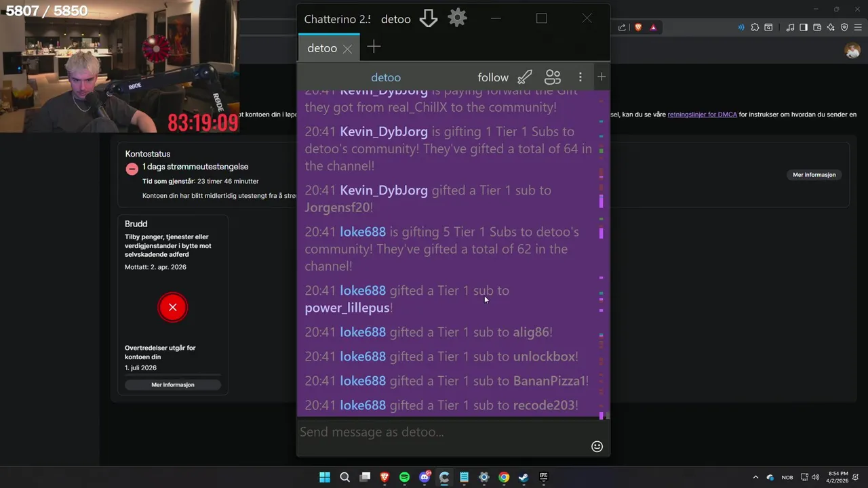Open Brave VPN shield icon
Screen dimensions: 868x488
(844, 27)
